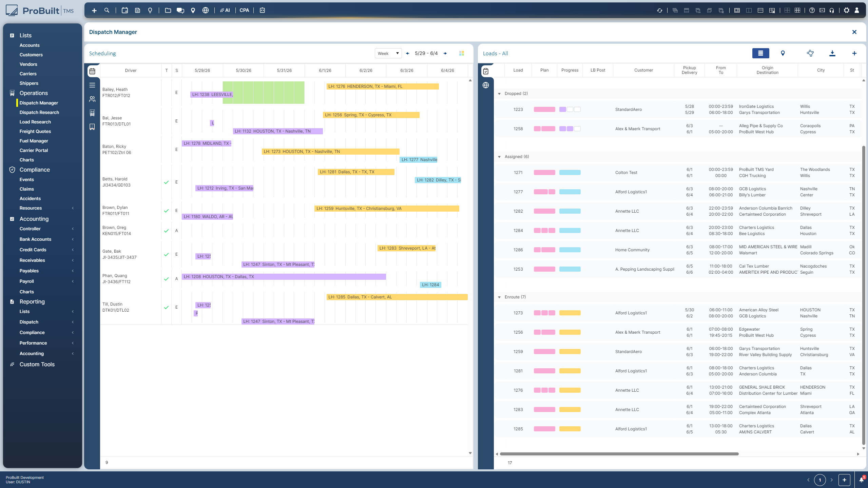Screen dimensions: 868x488
Task: Click the headset support icon
Action: [x=832, y=11]
